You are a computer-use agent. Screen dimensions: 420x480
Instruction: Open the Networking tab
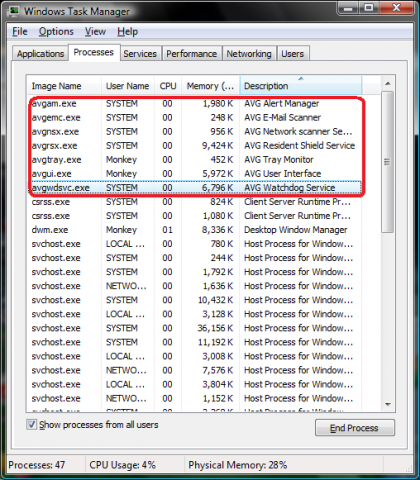coord(249,54)
